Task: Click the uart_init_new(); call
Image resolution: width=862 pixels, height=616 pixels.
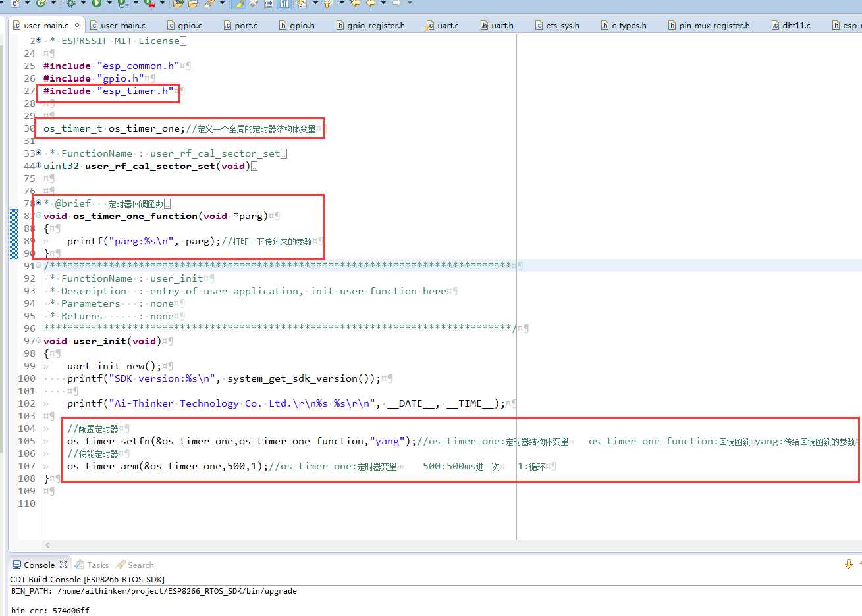Action: tap(114, 366)
